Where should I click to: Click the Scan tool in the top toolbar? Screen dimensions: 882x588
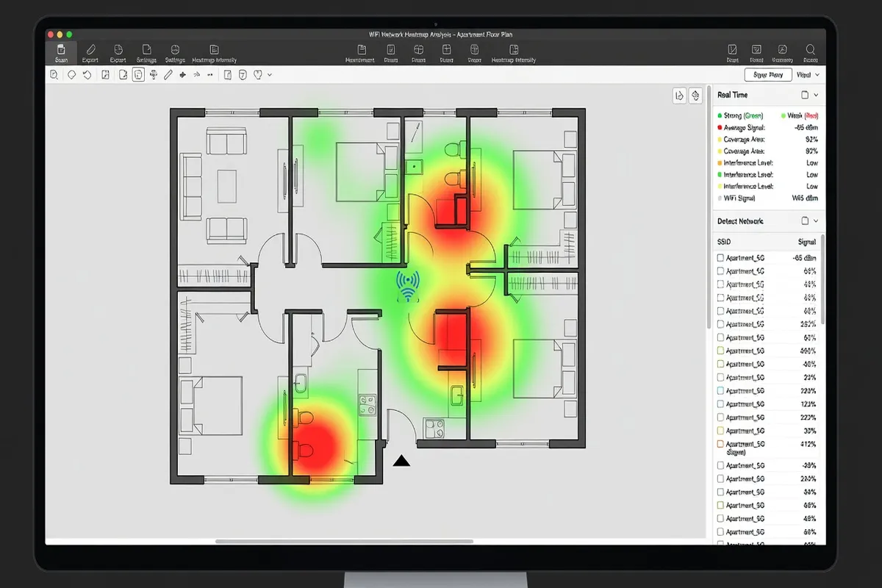pyautogui.click(x=61, y=53)
